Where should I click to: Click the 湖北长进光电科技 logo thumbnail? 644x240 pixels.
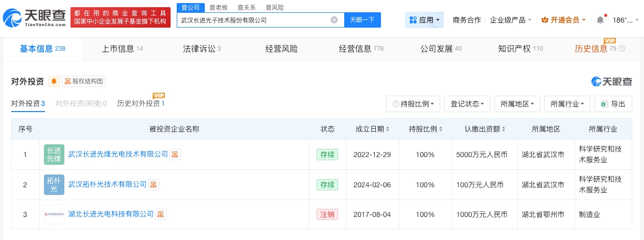(x=54, y=214)
